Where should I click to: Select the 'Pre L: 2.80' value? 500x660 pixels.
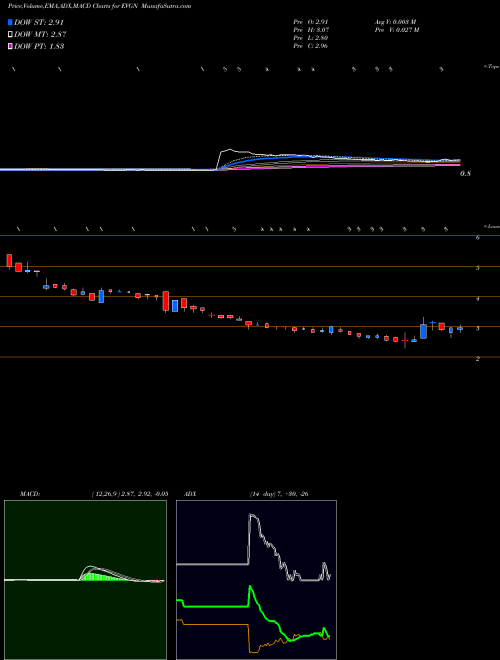click(311, 38)
